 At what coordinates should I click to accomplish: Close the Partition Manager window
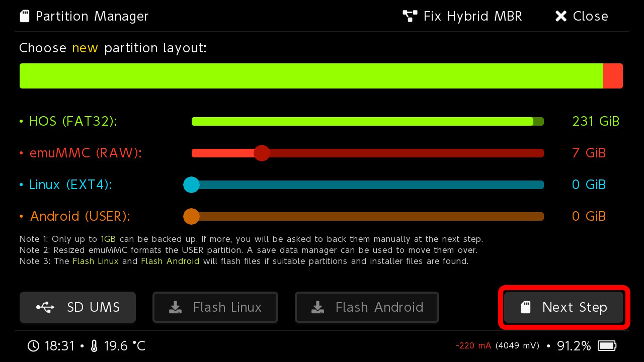582,16
